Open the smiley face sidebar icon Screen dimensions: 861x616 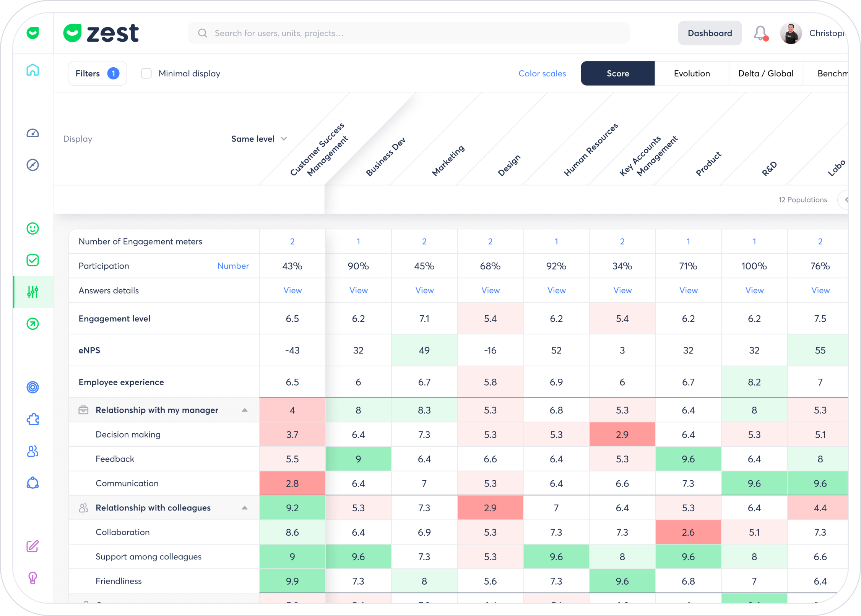click(x=33, y=229)
